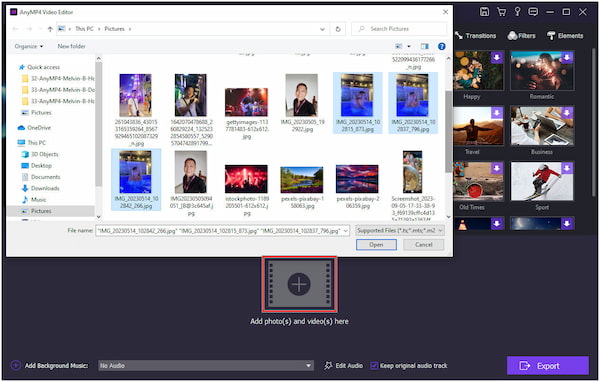Select OneDrive in navigation pane

pyautogui.click(x=39, y=128)
